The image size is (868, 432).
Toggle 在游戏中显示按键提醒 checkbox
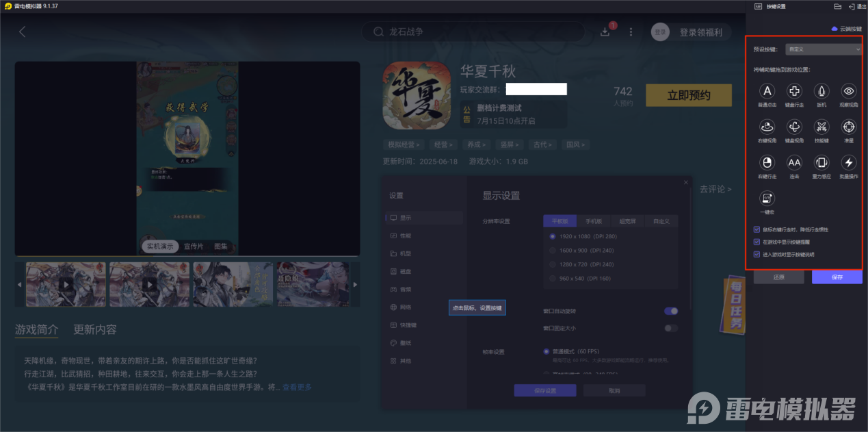click(757, 242)
